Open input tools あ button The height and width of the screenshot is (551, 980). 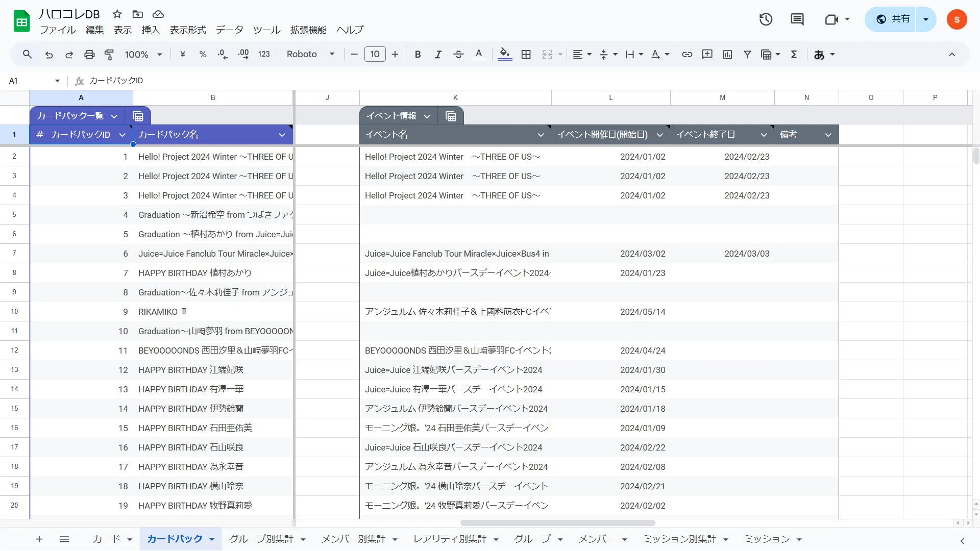(819, 54)
